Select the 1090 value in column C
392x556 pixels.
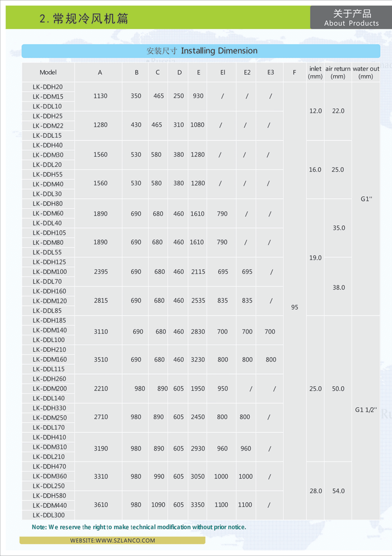(x=158, y=504)
